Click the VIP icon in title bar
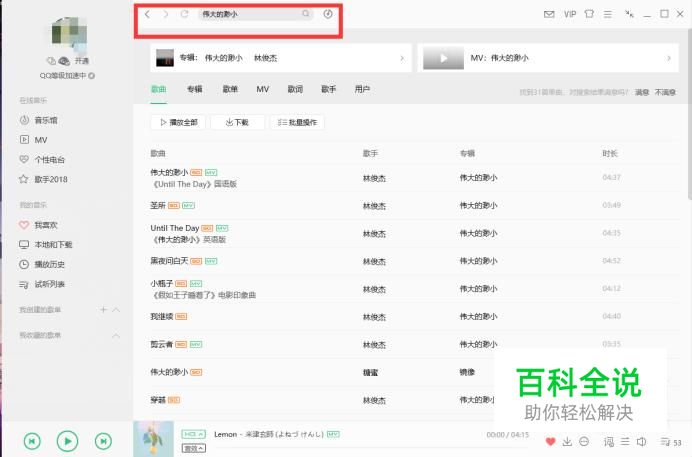This screenshot has height=457, width=692. tap(570, 14)
